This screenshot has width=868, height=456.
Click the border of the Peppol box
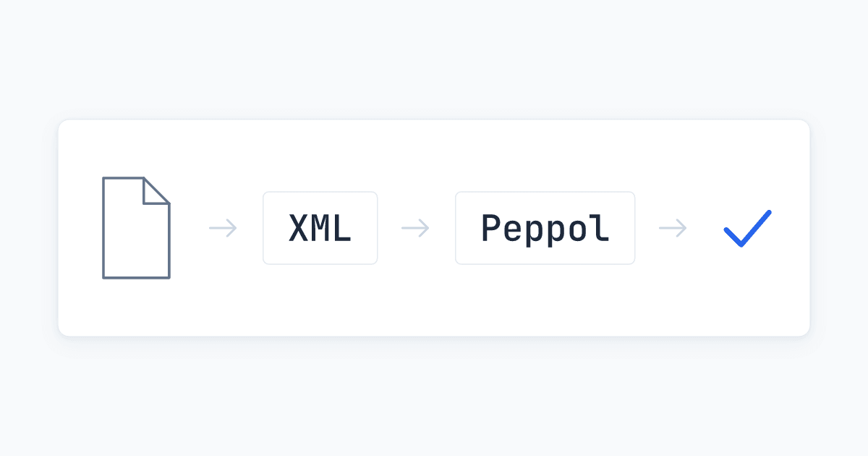[x=545, y=192]
